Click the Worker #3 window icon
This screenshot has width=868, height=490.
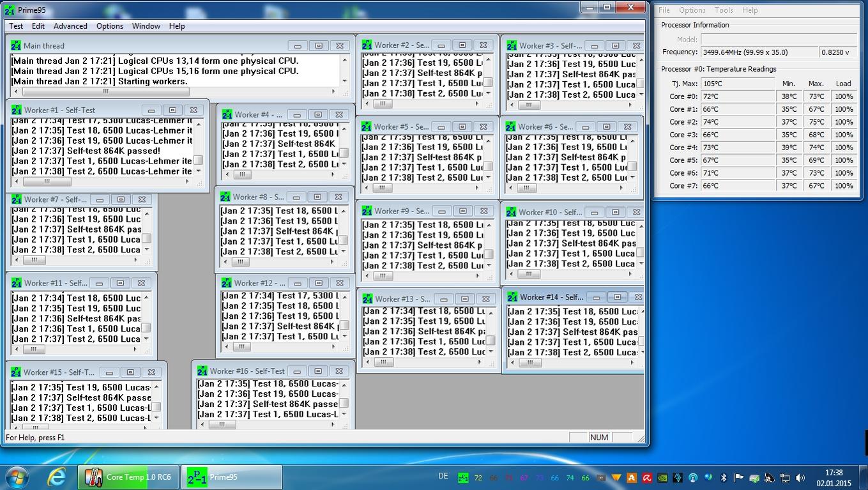click(x=512, y=45)
